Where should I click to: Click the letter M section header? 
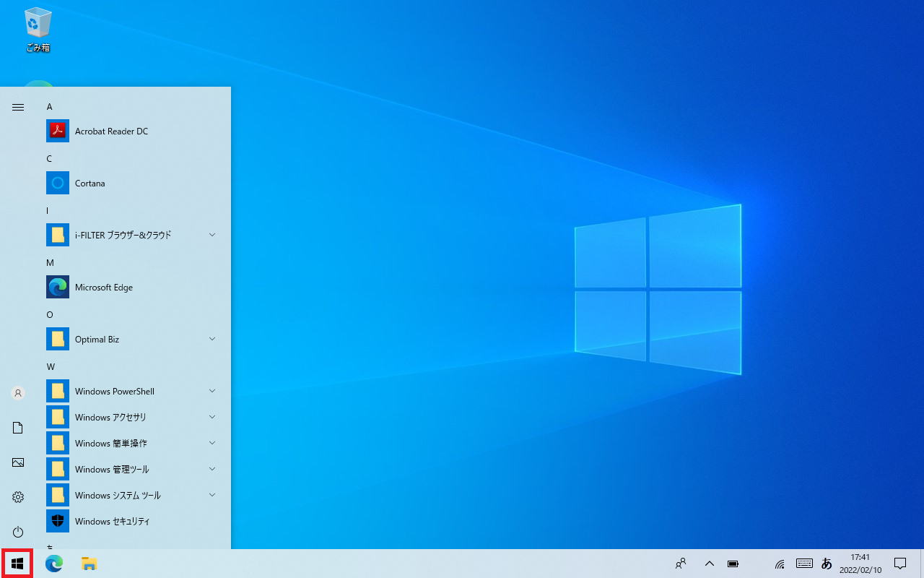51,263
